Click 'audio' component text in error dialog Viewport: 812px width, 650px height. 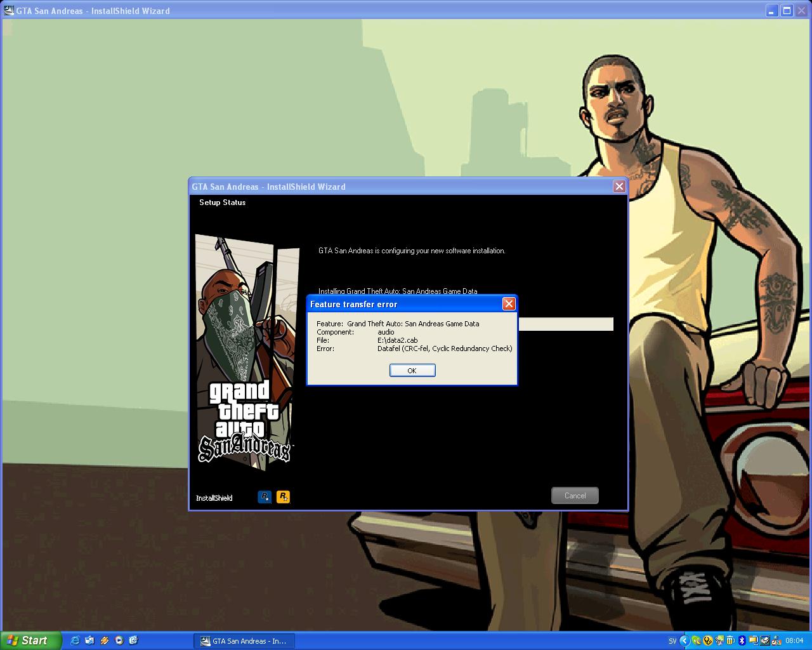tap(386, 332)
